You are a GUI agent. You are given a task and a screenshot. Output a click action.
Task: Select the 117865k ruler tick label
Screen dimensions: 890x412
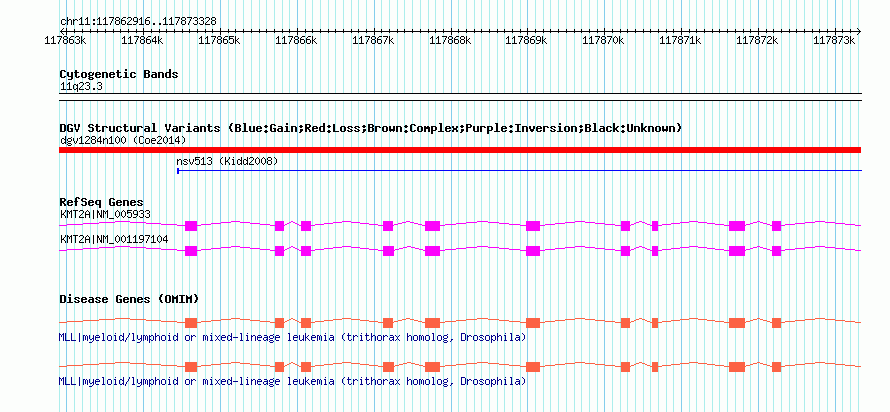click(219, 40)
